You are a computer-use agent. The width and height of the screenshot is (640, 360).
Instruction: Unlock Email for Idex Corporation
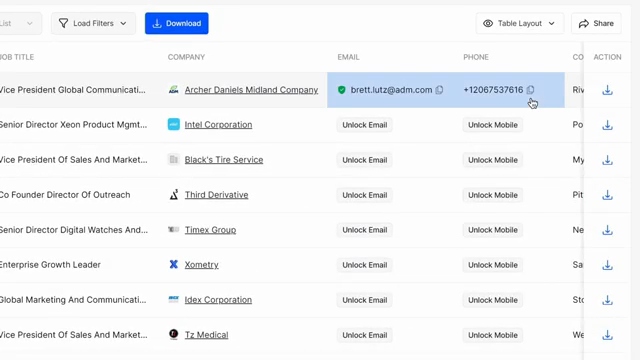(364, 300)
